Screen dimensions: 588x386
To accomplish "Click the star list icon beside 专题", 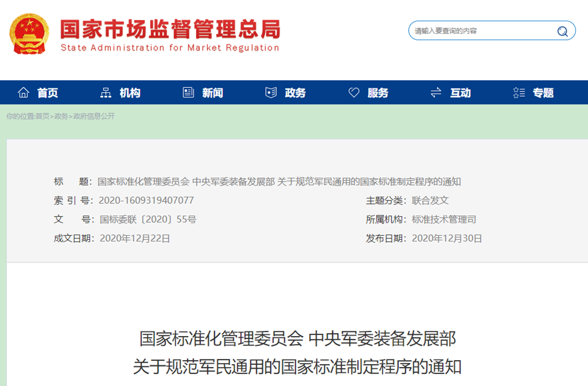I will coord(519,92).
